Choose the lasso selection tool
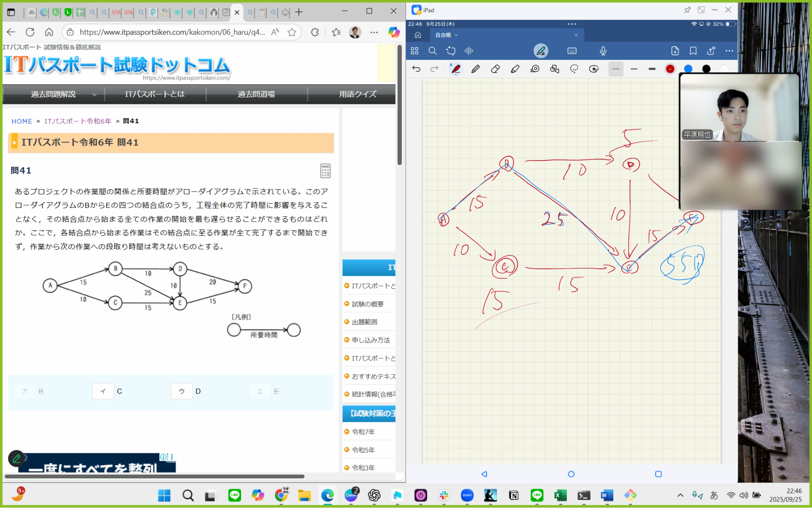812x508 pixels. 574,69
